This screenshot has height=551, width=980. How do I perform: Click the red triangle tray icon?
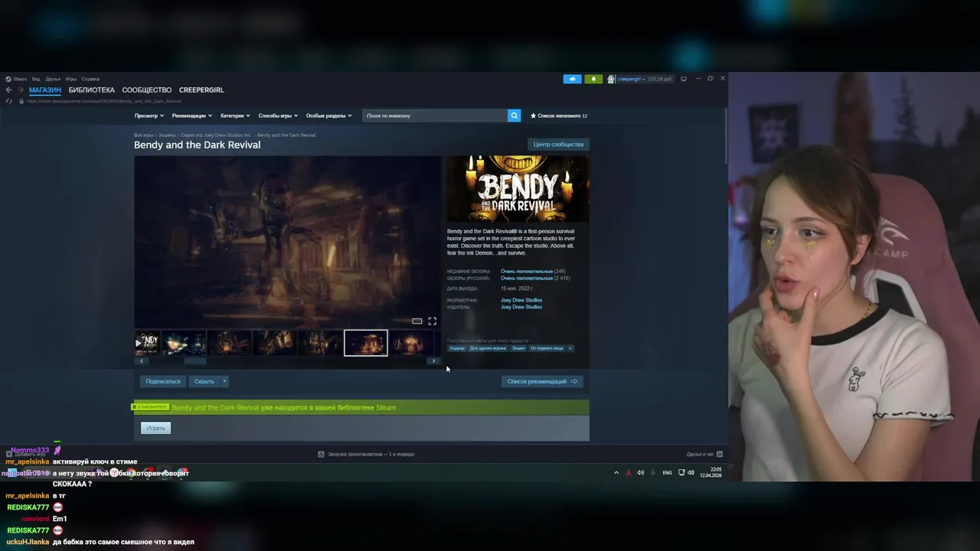coord(629,473)
